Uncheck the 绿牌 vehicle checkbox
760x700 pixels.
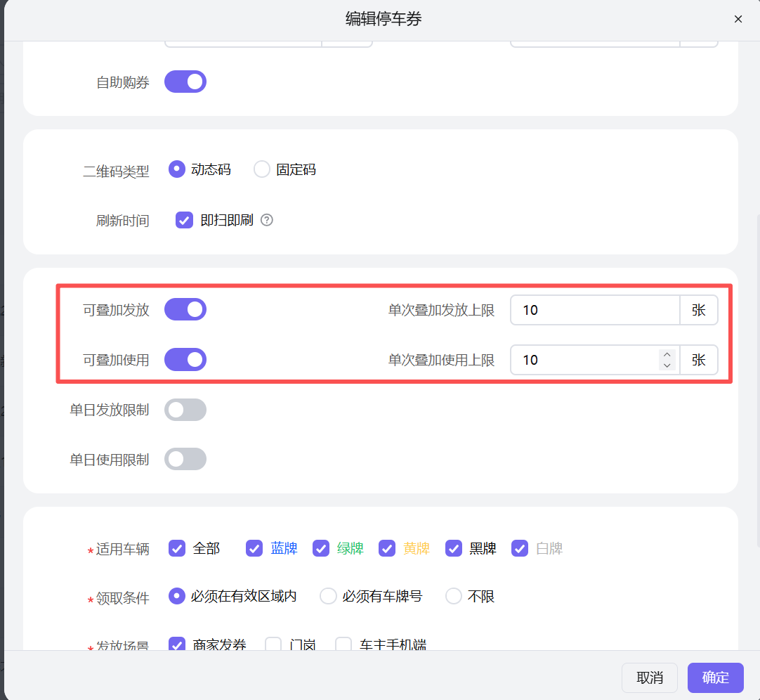pyautogui.click(x=321, y=548)
